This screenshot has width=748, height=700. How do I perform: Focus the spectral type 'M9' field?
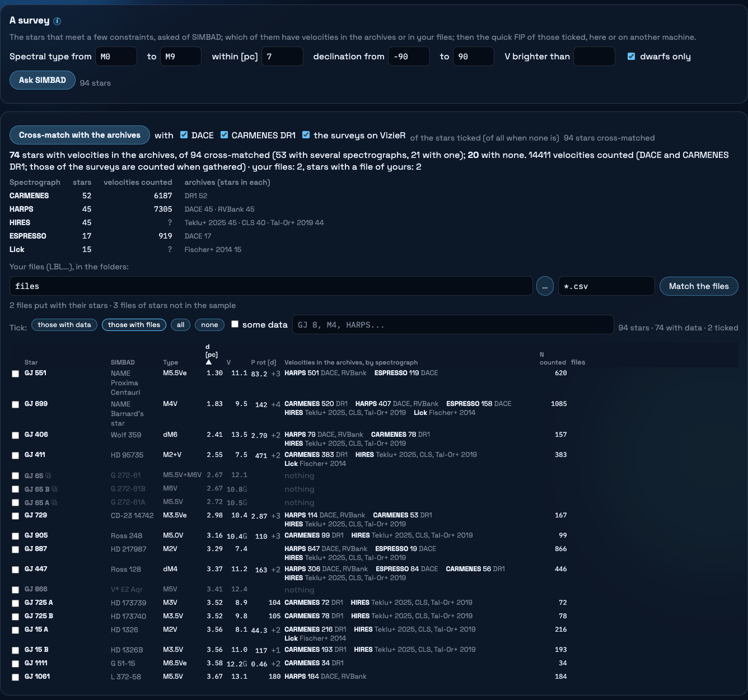point(180,57)
